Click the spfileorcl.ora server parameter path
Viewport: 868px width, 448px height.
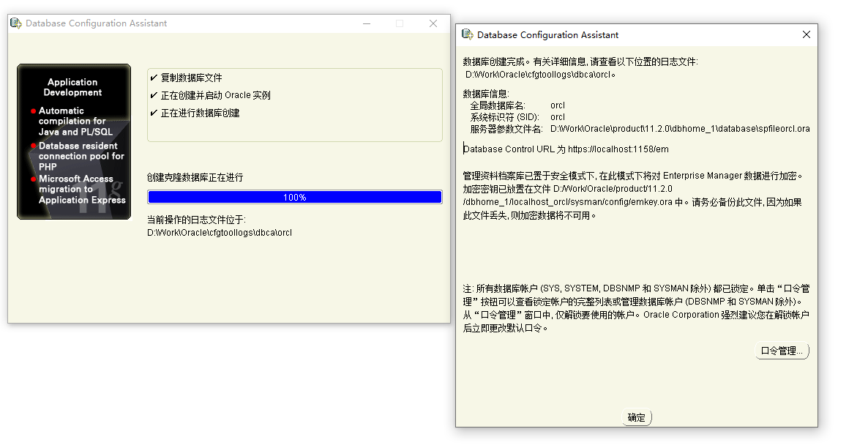coord(680,129)
